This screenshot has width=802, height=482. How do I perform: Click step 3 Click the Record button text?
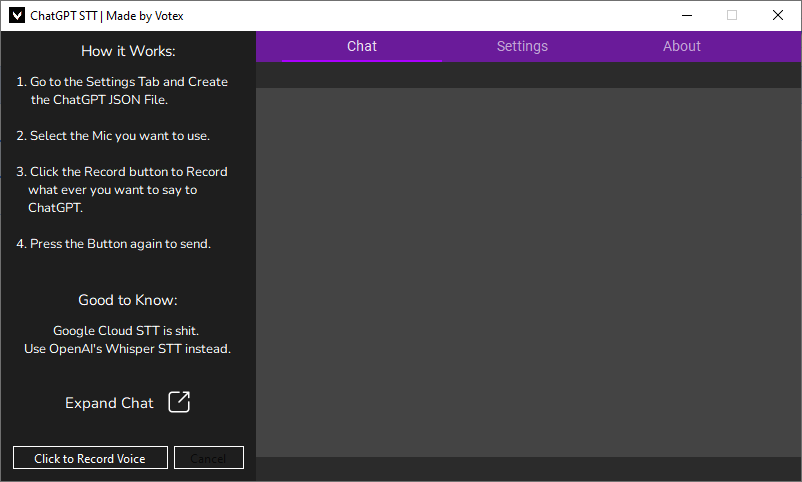(122, 190)
